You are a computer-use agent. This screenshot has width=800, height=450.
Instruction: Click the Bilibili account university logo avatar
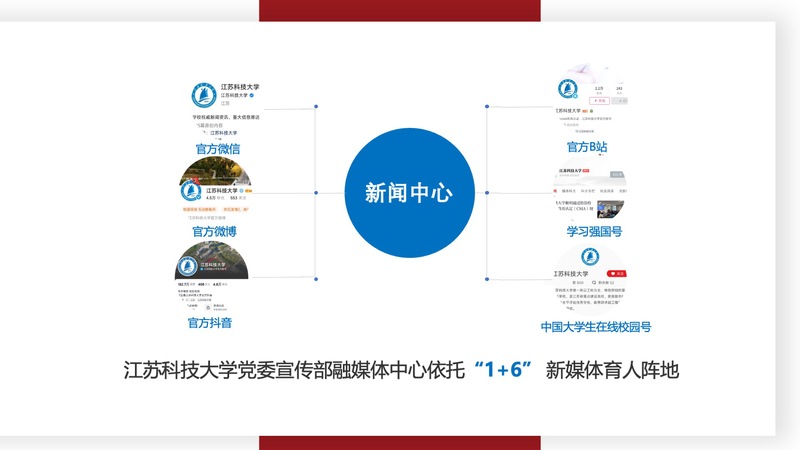click(566, 89)
